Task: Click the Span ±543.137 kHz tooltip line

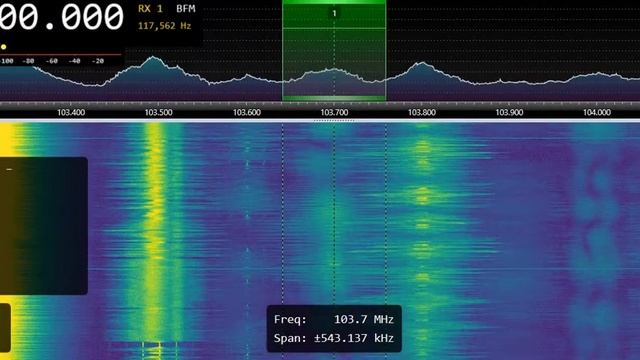Action: 334,338
